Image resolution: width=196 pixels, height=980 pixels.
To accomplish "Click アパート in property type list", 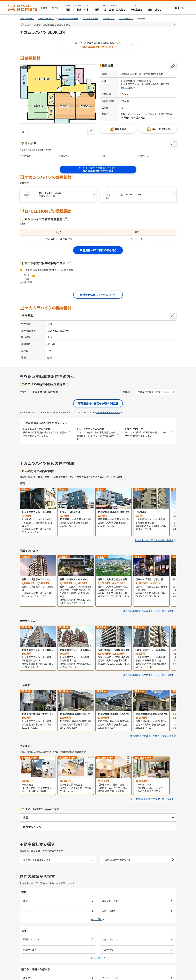I will 59,911.
